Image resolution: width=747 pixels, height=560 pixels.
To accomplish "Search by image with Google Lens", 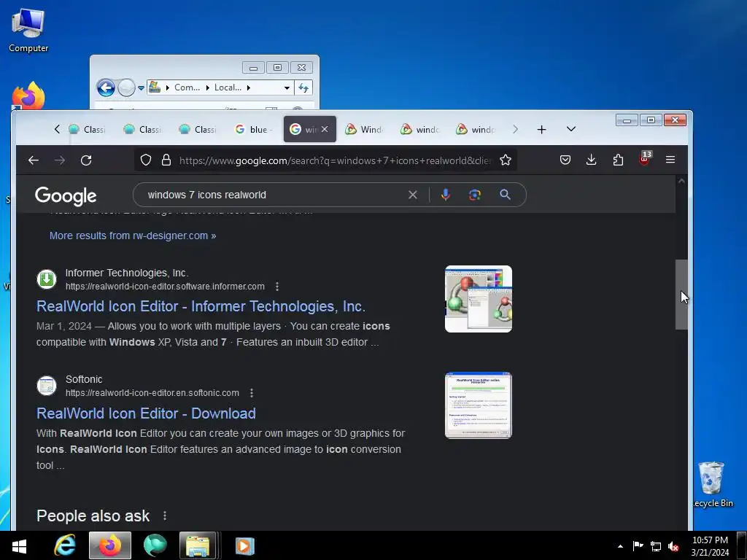I will [x=474, y=195].
